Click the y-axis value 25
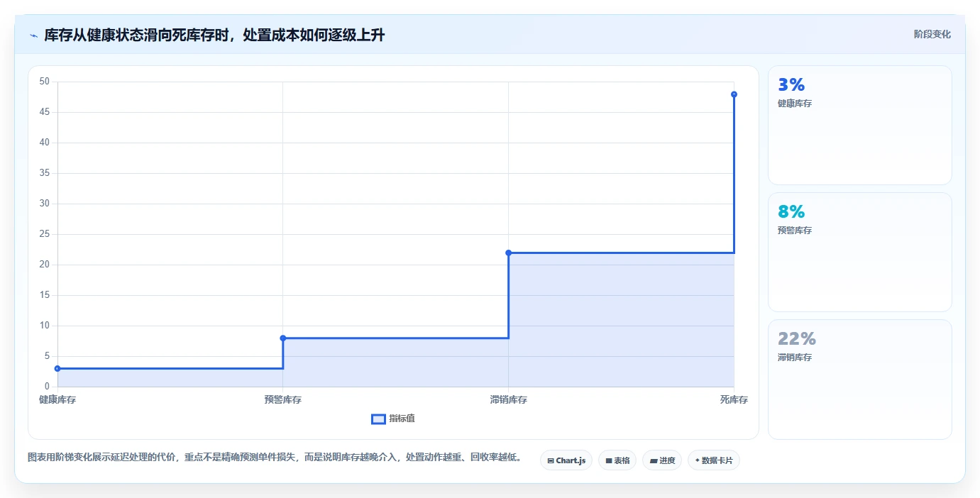Image resolution: width=980 pixels, height=498 pixels. 45,234
